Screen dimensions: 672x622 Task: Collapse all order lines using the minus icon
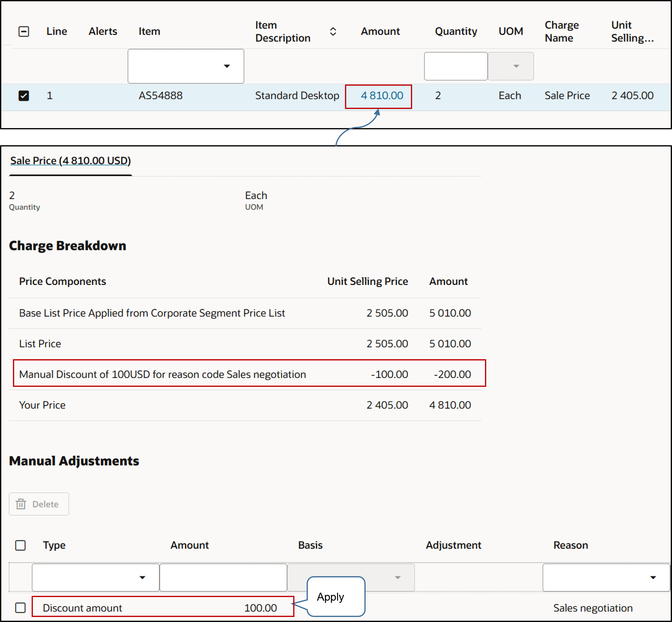coord(23,31)
